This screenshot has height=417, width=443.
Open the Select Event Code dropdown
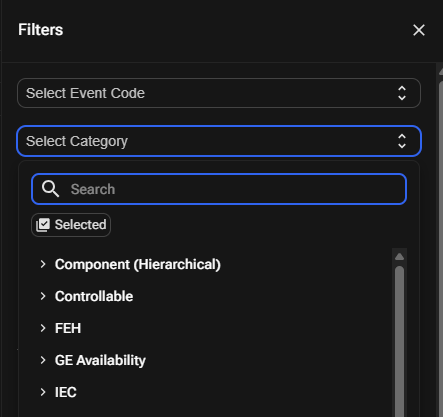(219, 93)
